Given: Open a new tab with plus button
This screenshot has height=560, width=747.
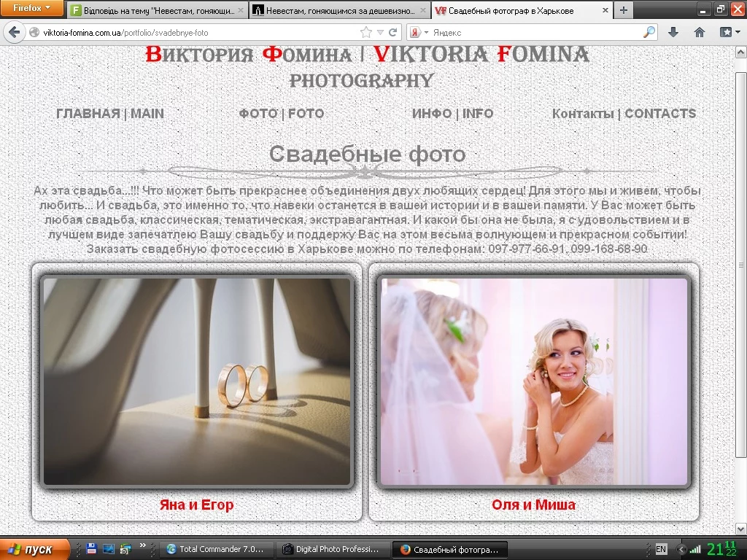Looking at the screenshot, I should (624, 10).
